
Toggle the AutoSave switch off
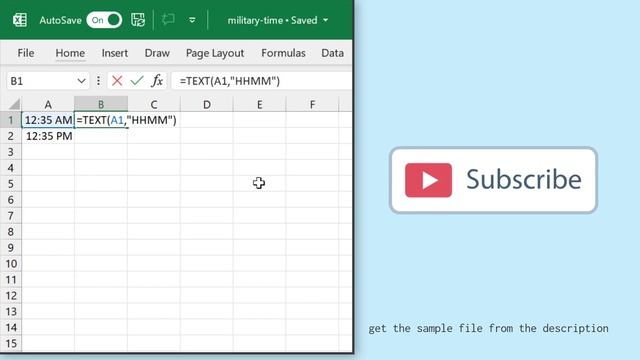point(104,20)
